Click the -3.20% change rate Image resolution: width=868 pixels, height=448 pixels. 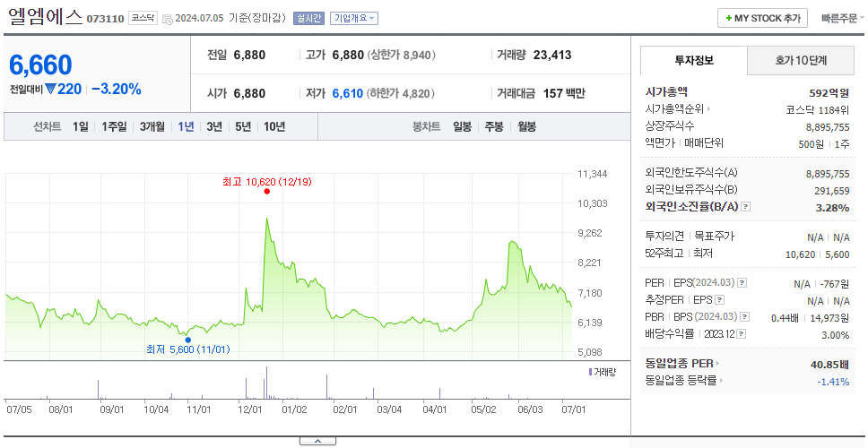pyautogui.click(x=117, y=89)
